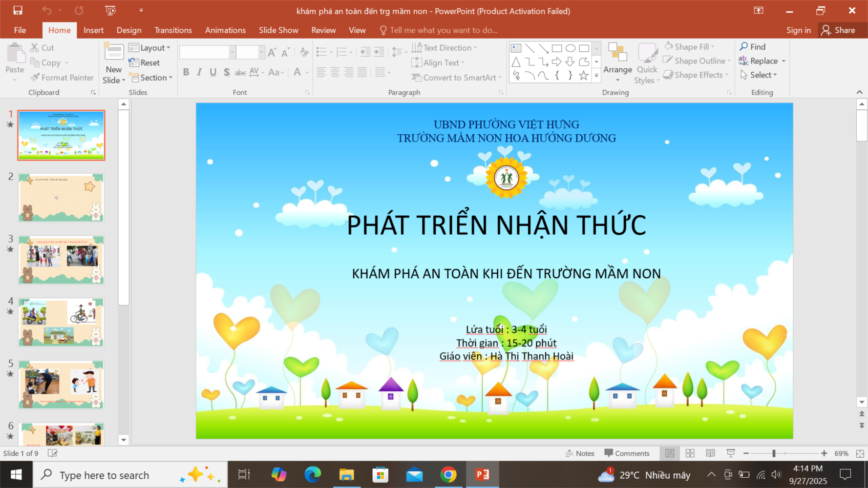Click the Sign in link

[798, 30]
